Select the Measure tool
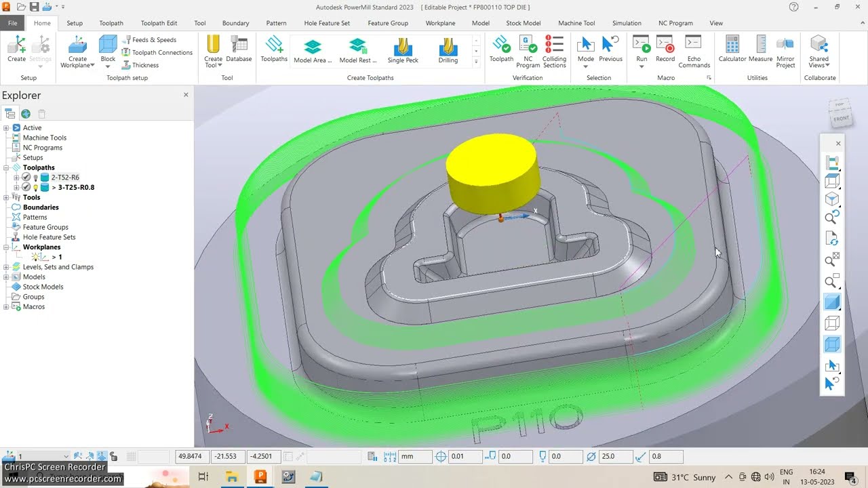 click(x=761, y=49)
